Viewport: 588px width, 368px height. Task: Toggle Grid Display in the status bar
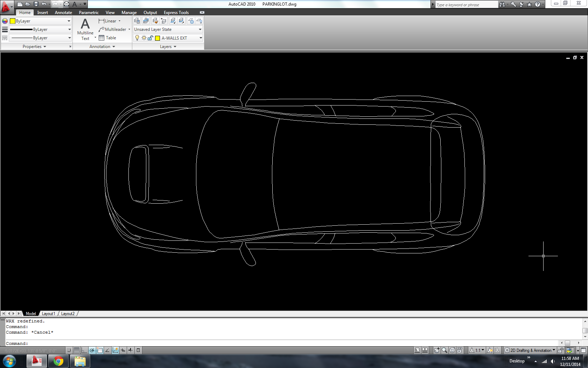coord(77,350)
